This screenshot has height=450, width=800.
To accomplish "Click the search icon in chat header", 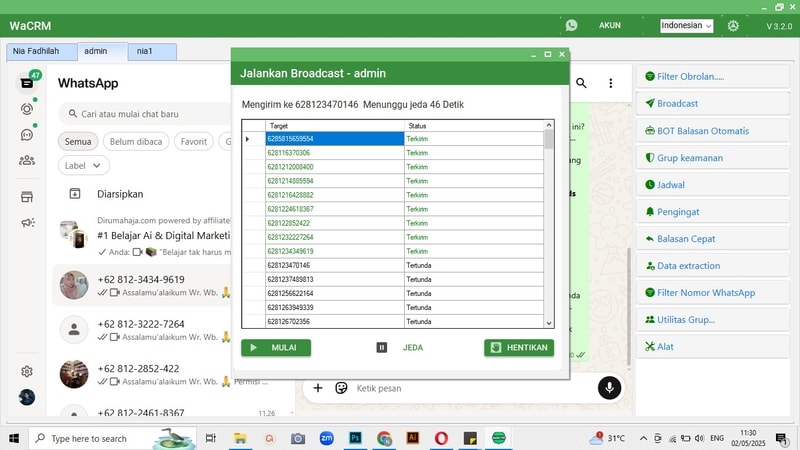I will (x=581, y=83).
